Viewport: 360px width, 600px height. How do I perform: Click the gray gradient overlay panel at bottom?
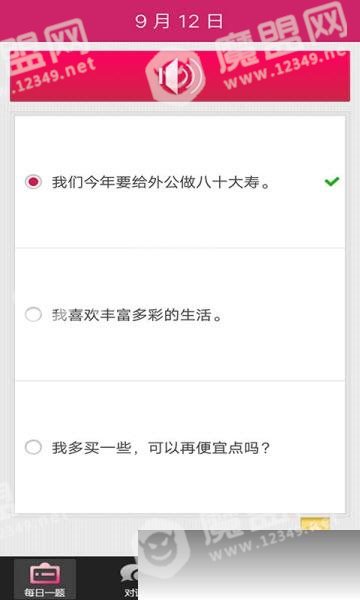coord(249,565)
